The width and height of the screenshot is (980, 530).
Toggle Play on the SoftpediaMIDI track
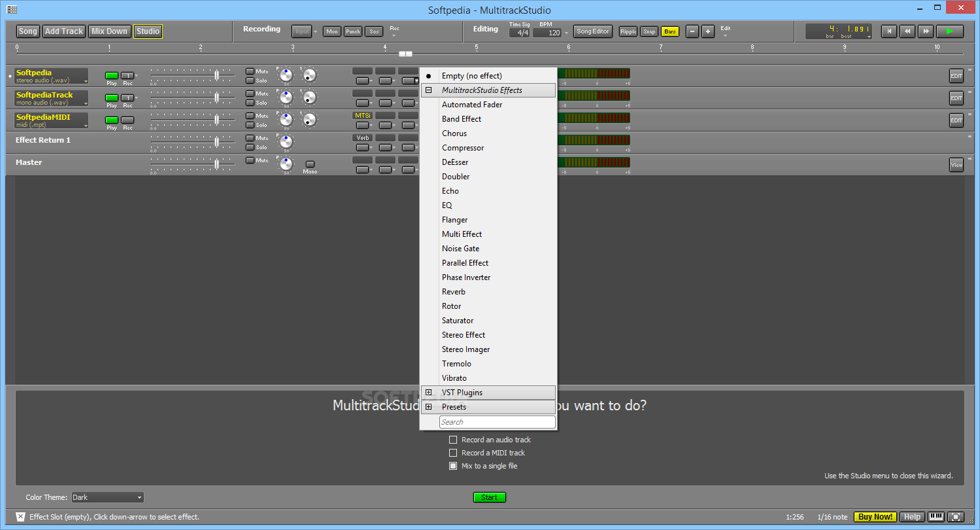tap(112, 120)
